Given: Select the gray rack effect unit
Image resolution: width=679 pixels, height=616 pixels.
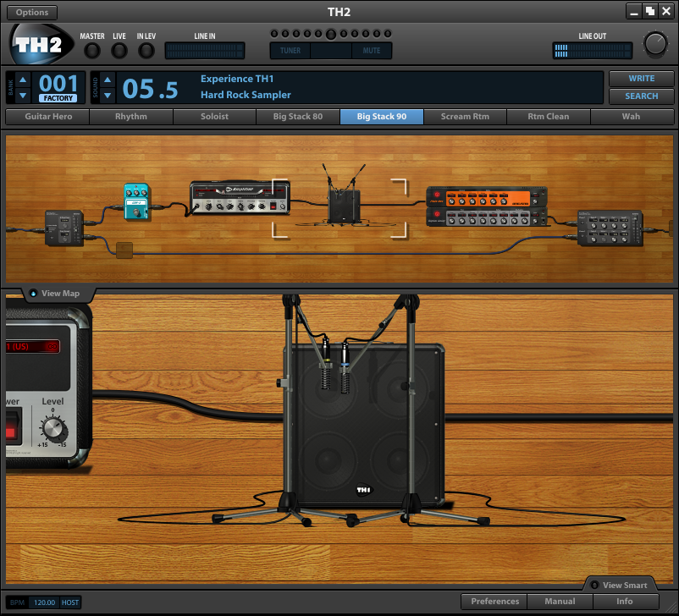Looking at the screenshot, I should point(487,217).
